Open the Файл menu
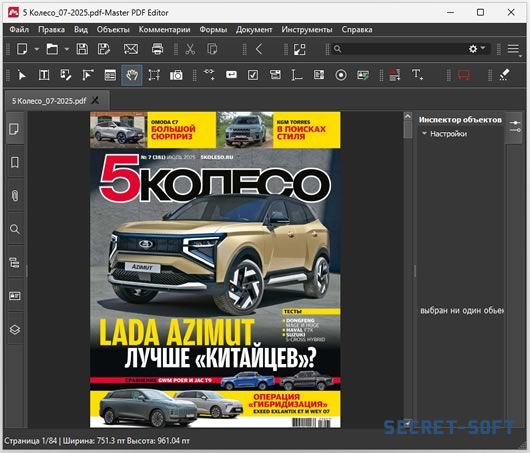The width and height of the screenshot is (530, 453). point(19,29)
